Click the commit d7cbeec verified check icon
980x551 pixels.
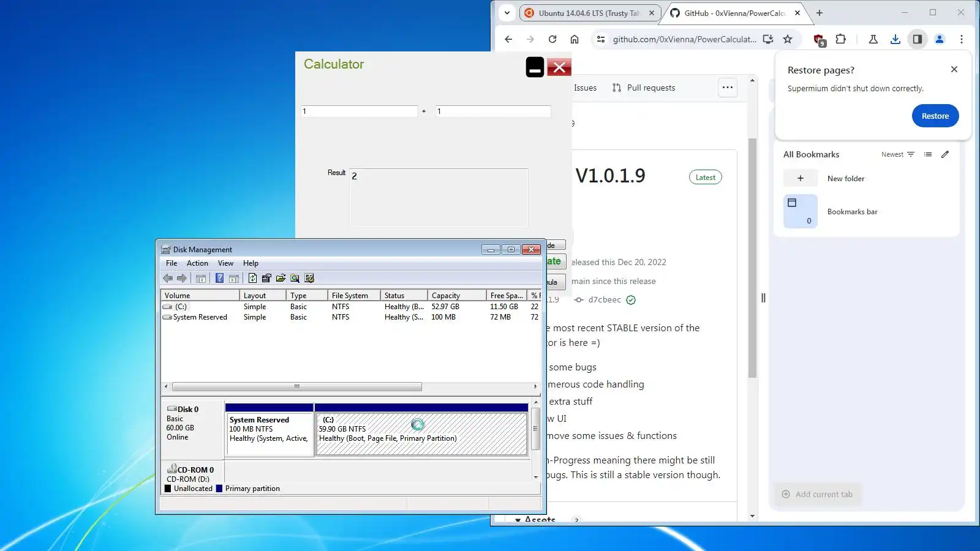pyautogui.click(x=631, y=300)
